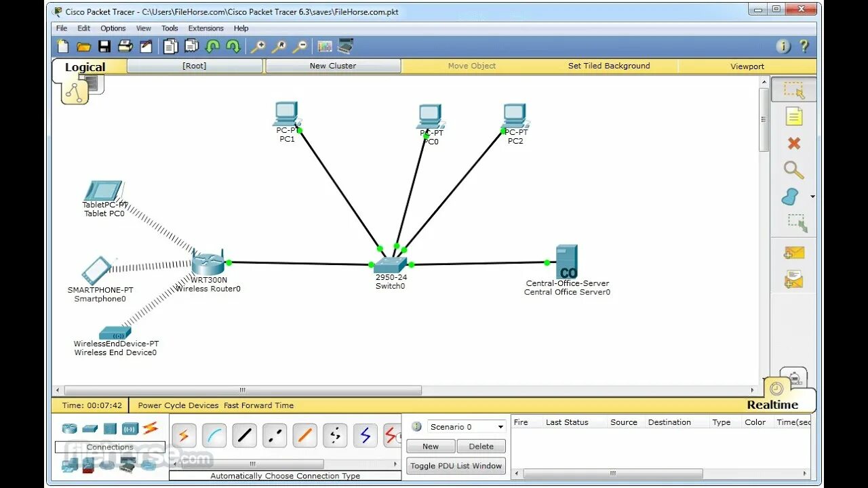
Task: Open the drawing palette icon
Action: point(325,47)
